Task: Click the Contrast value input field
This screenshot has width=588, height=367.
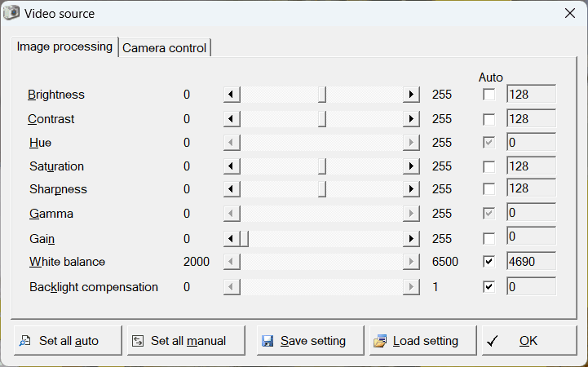Action: click(x=531, y=119)
